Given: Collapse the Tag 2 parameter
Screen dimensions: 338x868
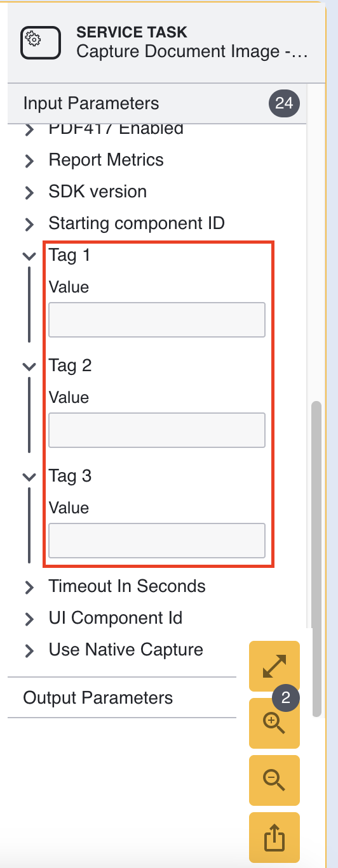Looking at the screenshot, I should click(29, 366).
